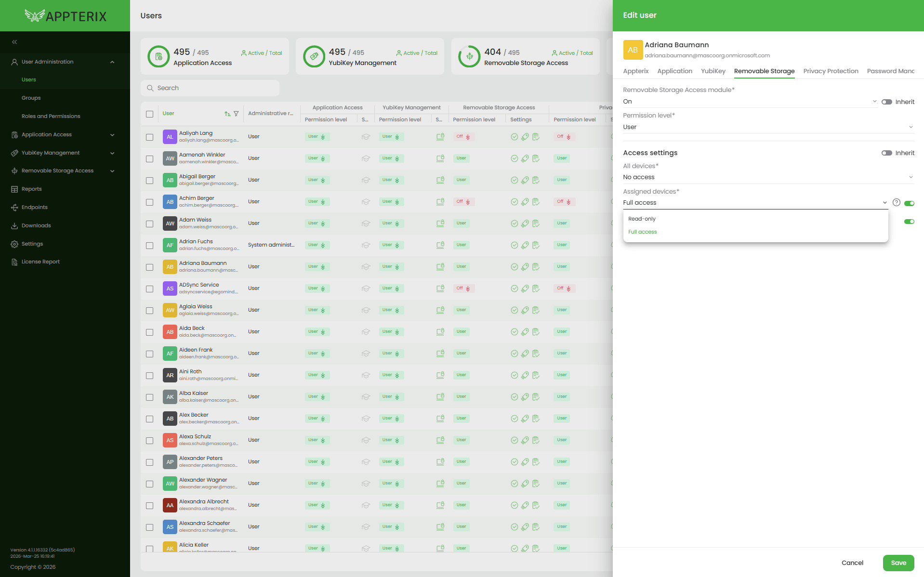Open the All devices dropdown

(767, 177)
